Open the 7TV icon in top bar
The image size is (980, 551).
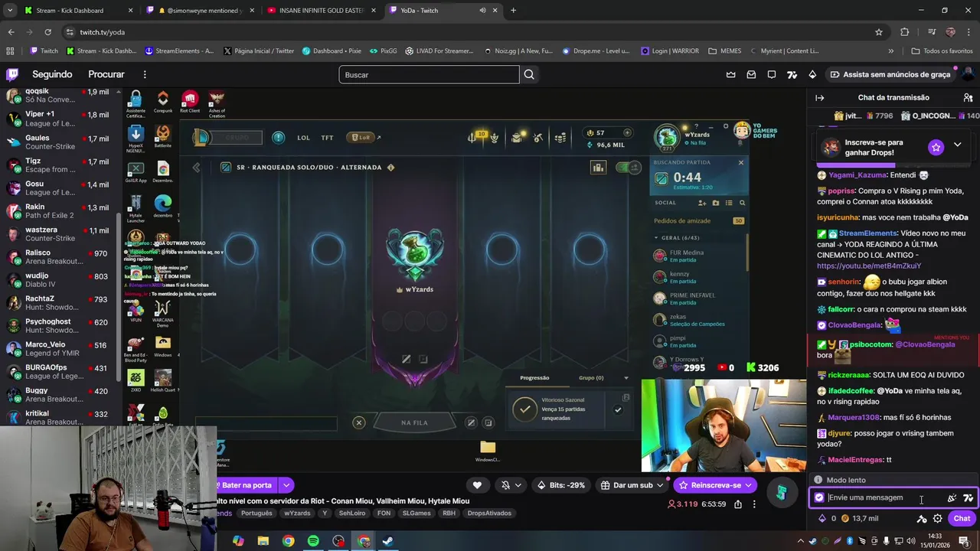click(x=792, y=74)
